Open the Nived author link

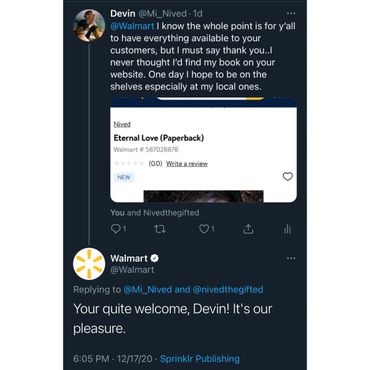(x=122, y=124)
